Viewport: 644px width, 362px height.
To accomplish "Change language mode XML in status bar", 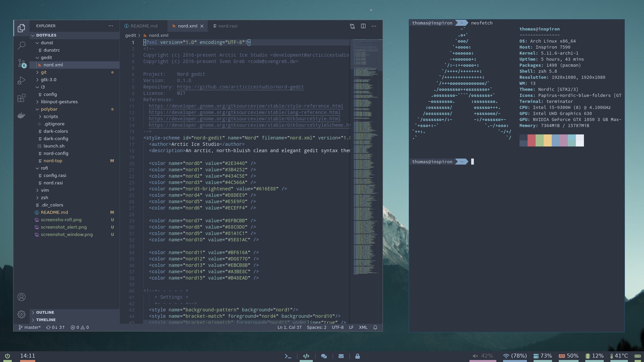I will tap(363, 327).
